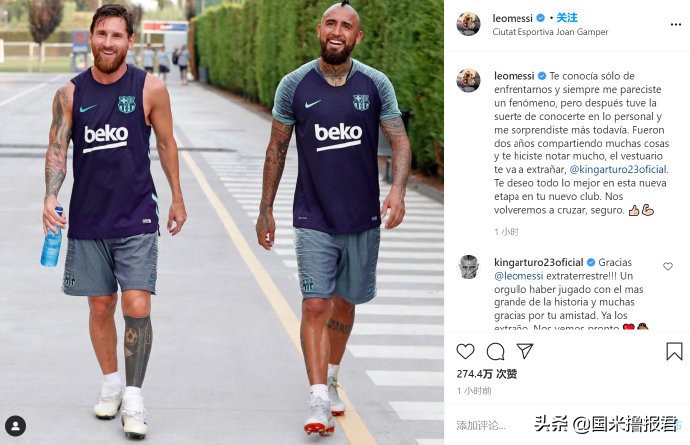Like kingarturo23oficial's comment with small heart
The height and width of the screenshot is (445, 690).
coord(668,266)
